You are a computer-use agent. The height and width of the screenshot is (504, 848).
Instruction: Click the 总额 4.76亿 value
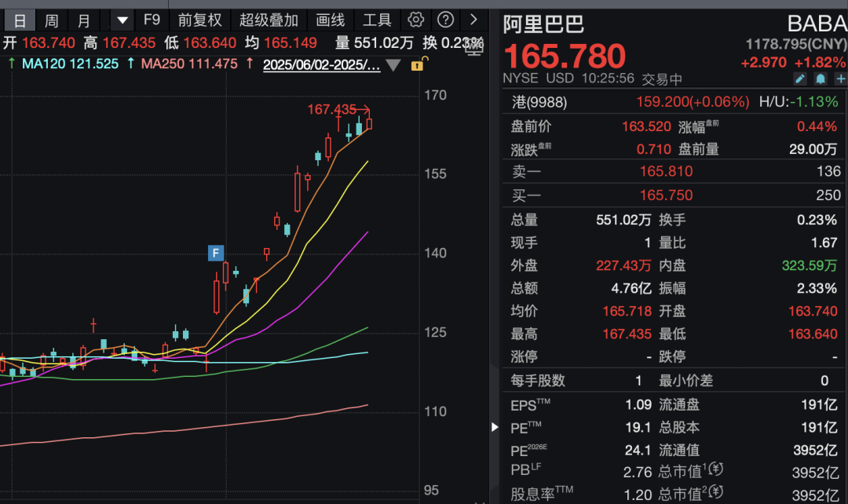(631, 288)
